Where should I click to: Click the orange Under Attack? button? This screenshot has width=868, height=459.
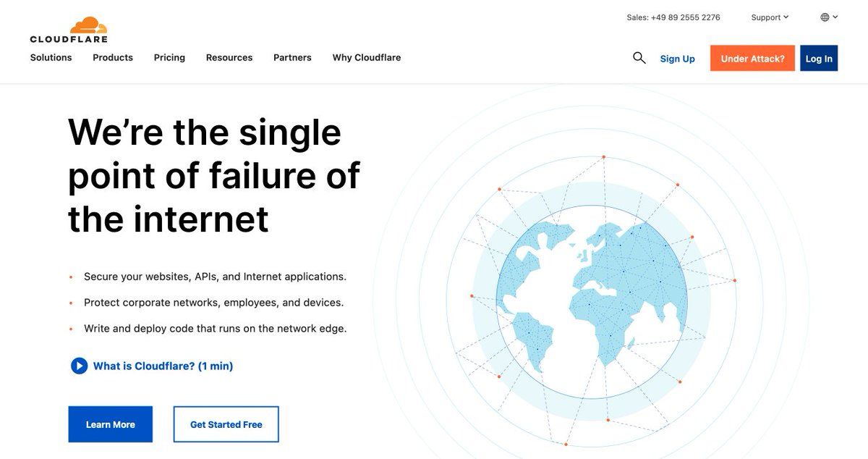tap(752, 59)
